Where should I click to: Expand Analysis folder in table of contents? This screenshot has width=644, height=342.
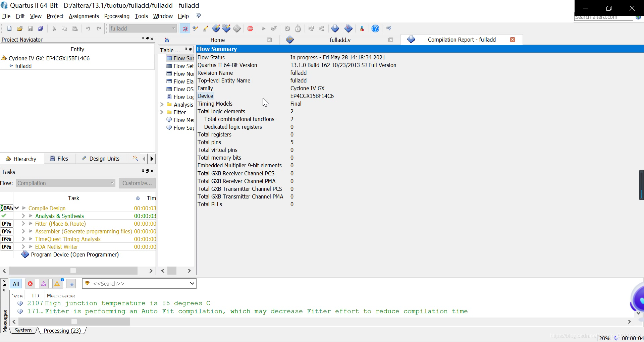[x=162, y=105]
